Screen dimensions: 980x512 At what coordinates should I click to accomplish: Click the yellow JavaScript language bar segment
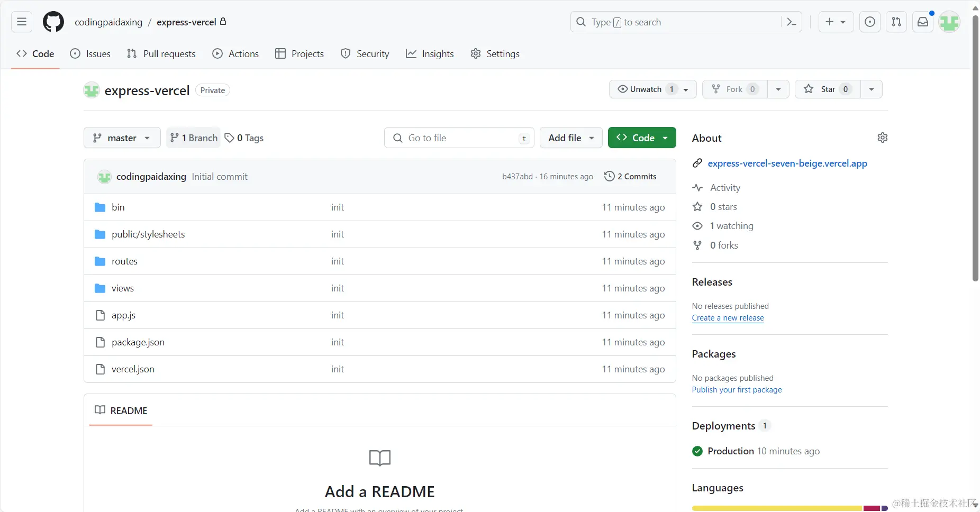[x=777, y=508]
